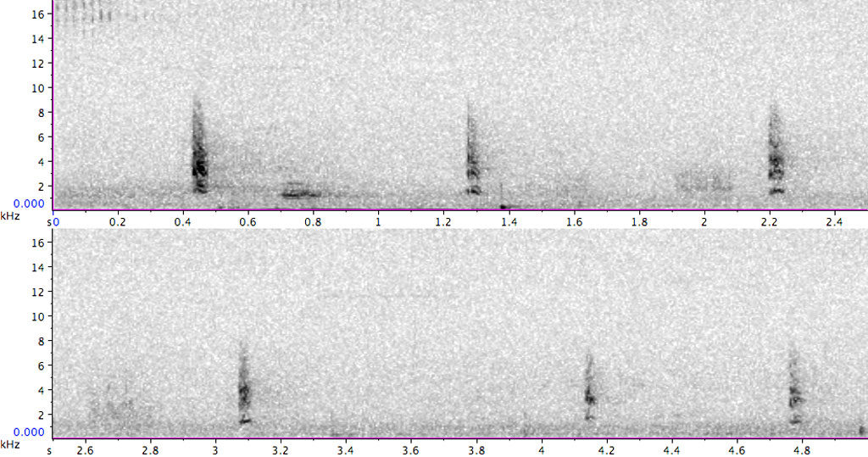Image resolution: width=868 pixels, height=457 pixels.
Task: Click the 10 kHz label on lower spectrogram
Action: [38, 316]
